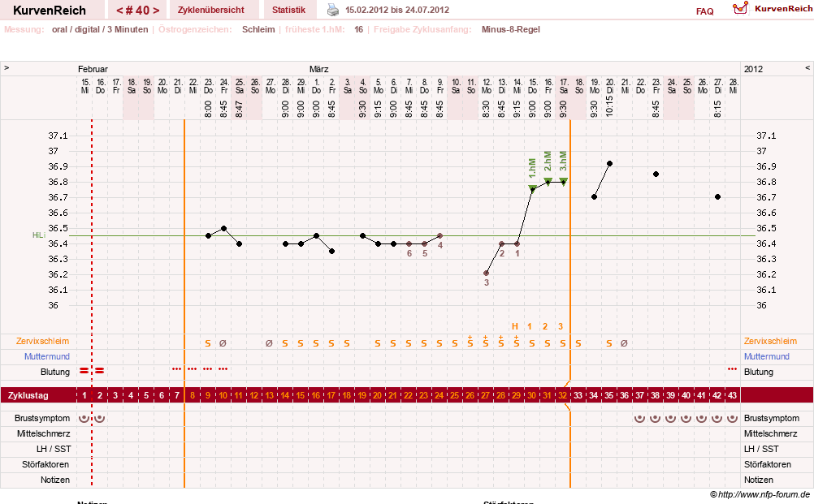Click the heavy bleeding symbol on cycle day 1
Viewport: 814px width, 504px height.
click(84, 371)
